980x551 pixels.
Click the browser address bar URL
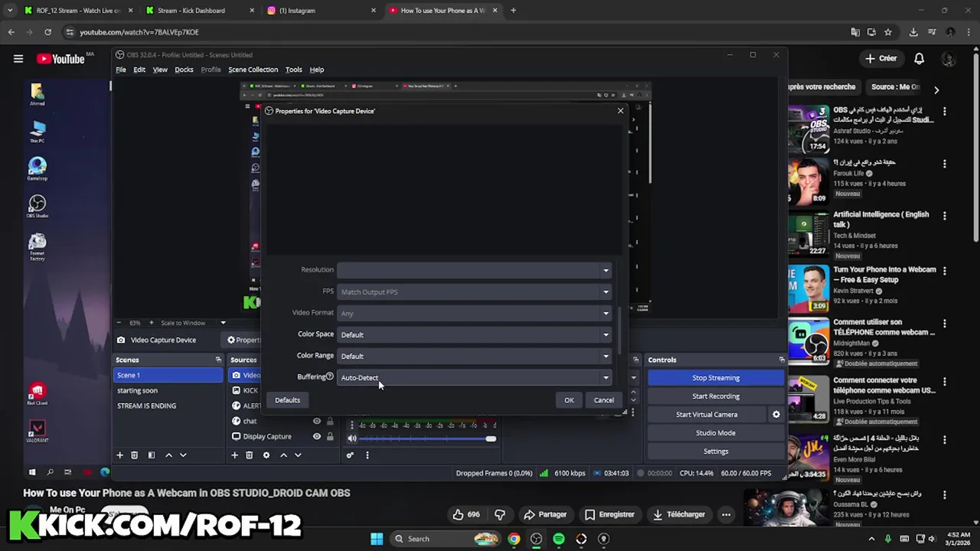139,32
